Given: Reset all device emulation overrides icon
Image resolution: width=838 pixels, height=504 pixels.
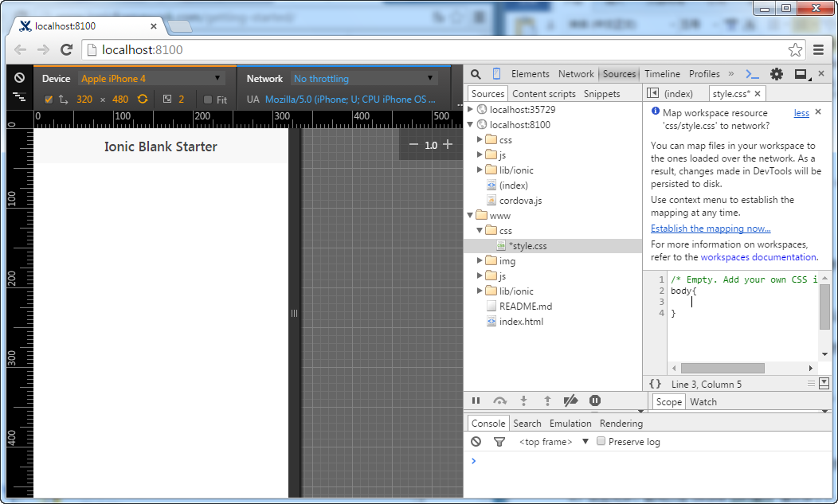Looking at the screenshot, I should [19, 78].
